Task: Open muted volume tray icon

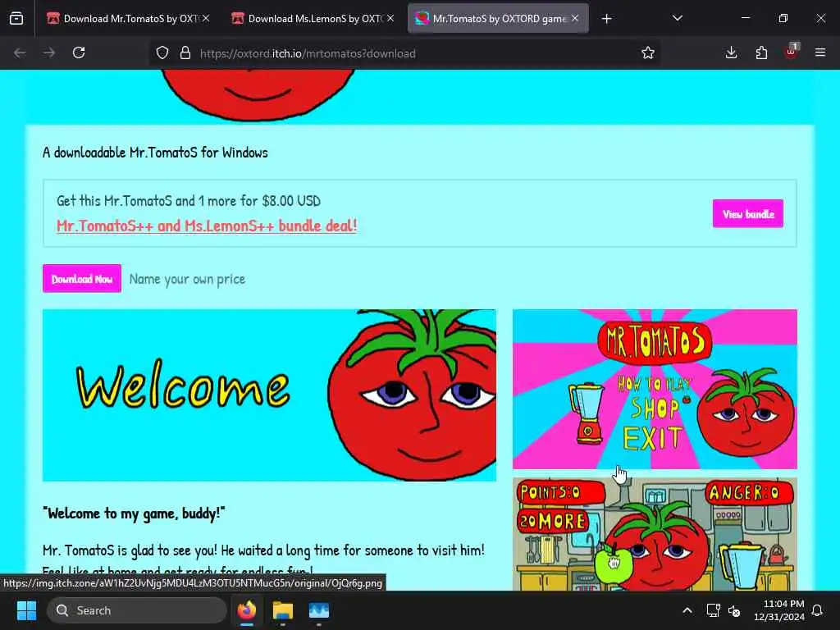Action: pos(734,610)
